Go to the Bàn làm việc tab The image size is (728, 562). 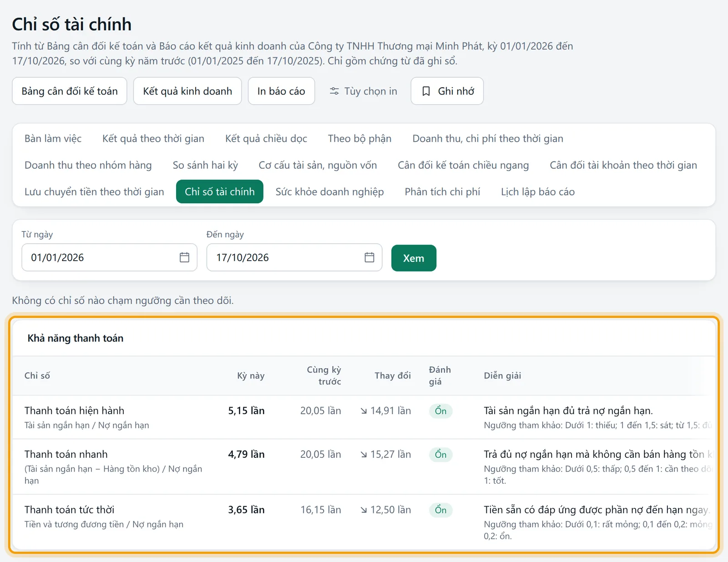53,139
